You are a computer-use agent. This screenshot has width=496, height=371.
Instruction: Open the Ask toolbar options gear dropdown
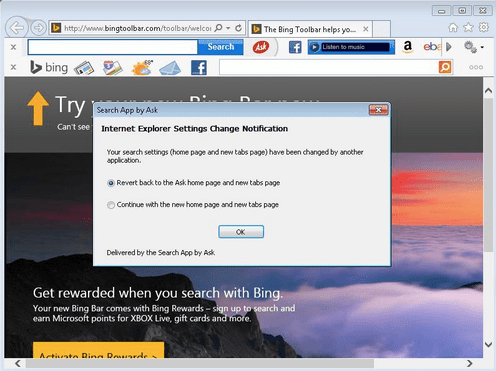click(473, 47)
